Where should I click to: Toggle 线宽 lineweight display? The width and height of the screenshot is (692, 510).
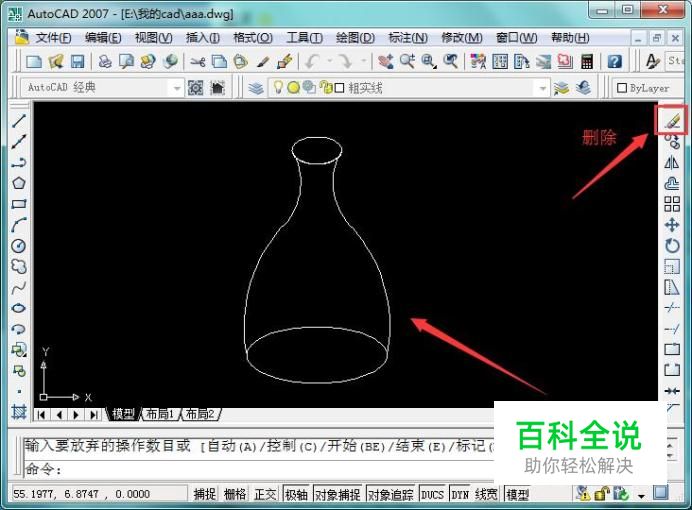(486, 494)
